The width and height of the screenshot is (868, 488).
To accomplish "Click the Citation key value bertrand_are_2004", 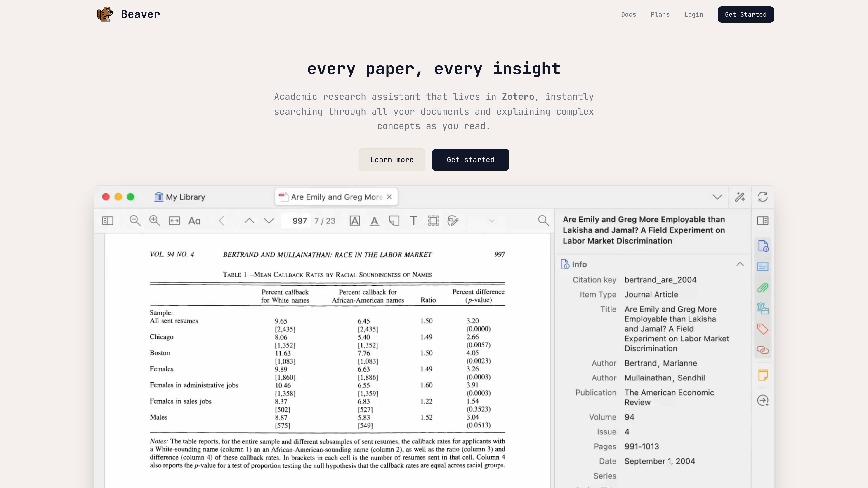I will tap(660, 280).
